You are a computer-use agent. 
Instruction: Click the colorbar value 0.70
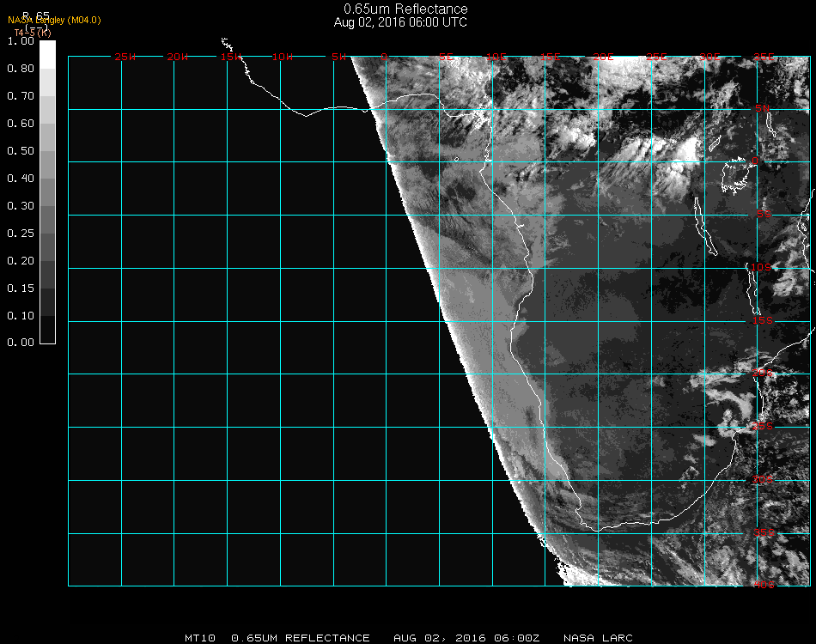click(21, 95)
